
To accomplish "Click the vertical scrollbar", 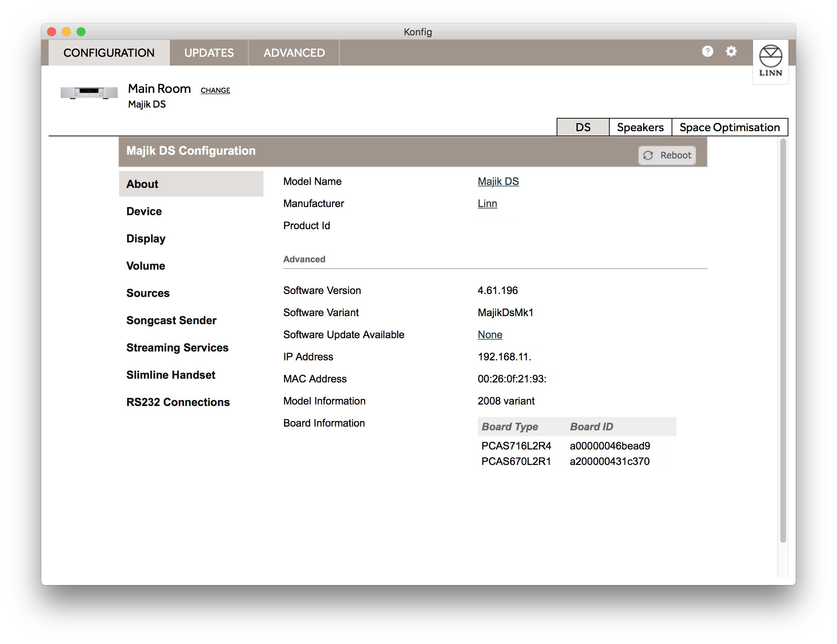I will pyautogui.click(x=783, y=340).
